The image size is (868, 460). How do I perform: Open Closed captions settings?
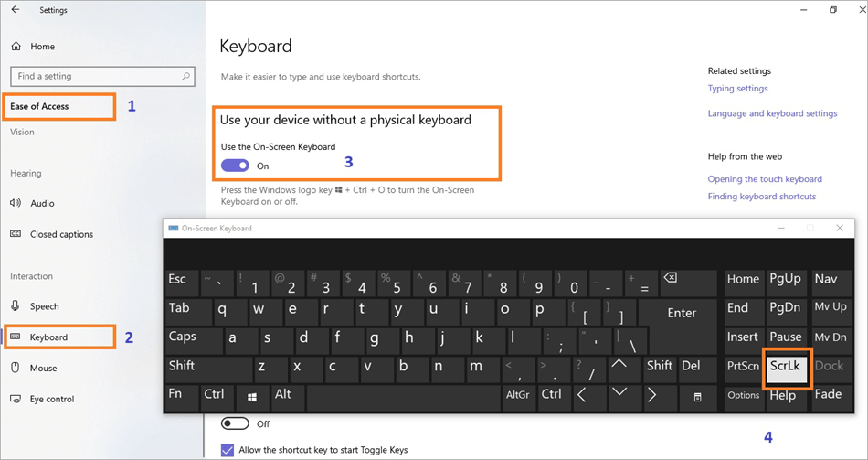pos(52,234)
